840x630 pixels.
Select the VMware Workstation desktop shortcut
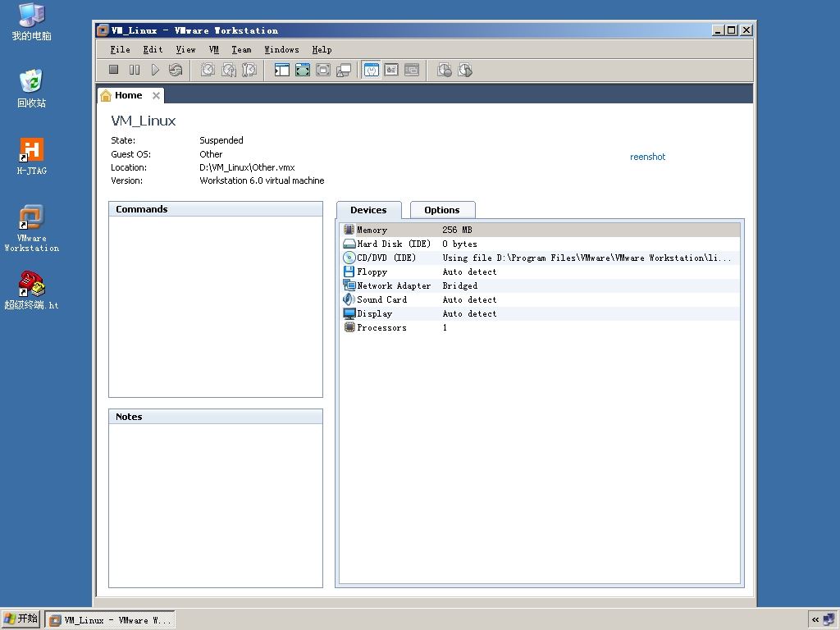[32, 228]
